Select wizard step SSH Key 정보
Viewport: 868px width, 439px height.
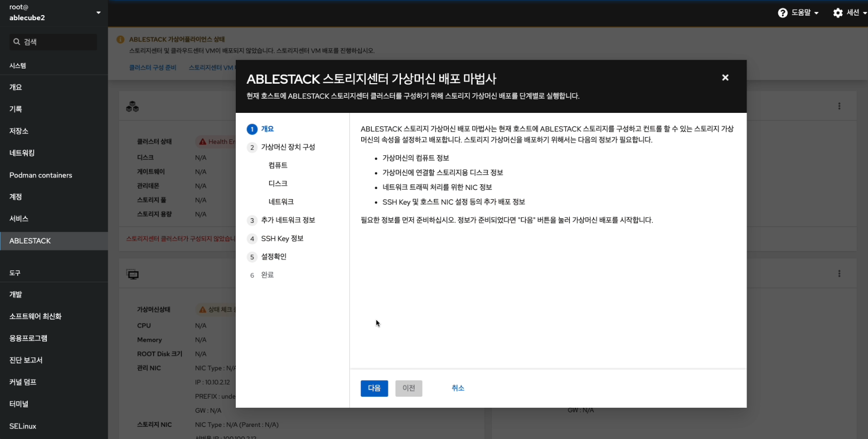(276, 238)
